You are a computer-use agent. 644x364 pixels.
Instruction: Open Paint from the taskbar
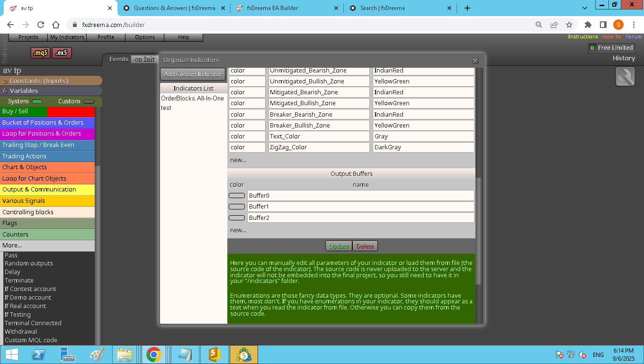tap(97, 355)
